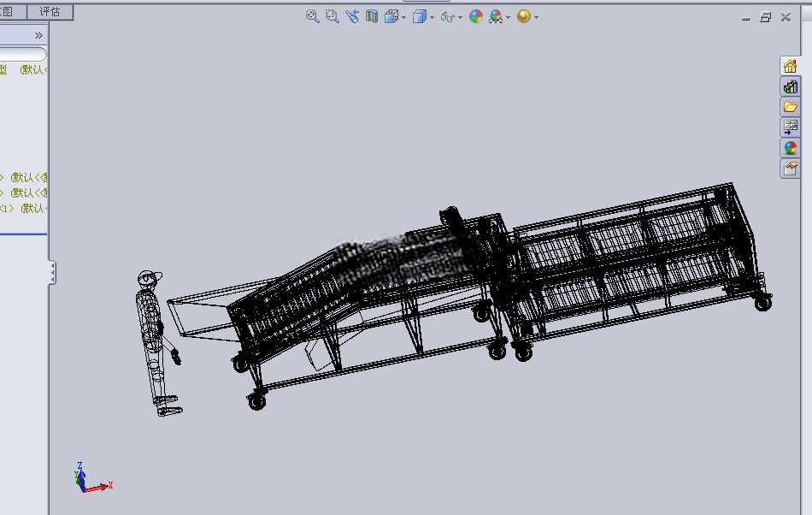
Task: Open the SolidWorks Resources home tab
Action: click(791, 67)
